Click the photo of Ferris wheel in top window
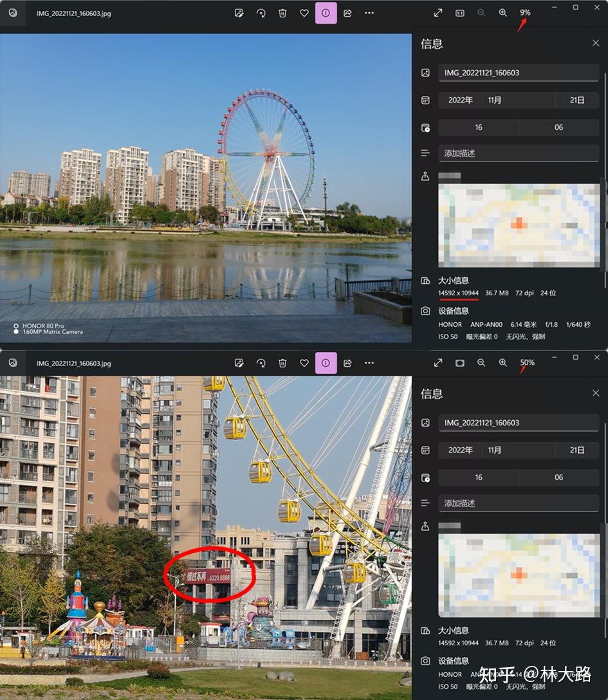Image resolution: width=608 pixels, height=700 pixels. pos(205,188)
